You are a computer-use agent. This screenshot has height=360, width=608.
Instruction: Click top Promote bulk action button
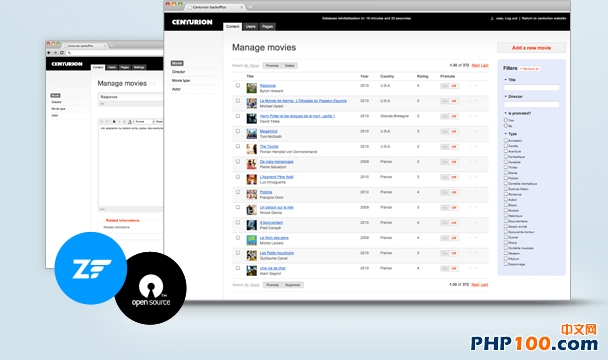tap(272, 66)
